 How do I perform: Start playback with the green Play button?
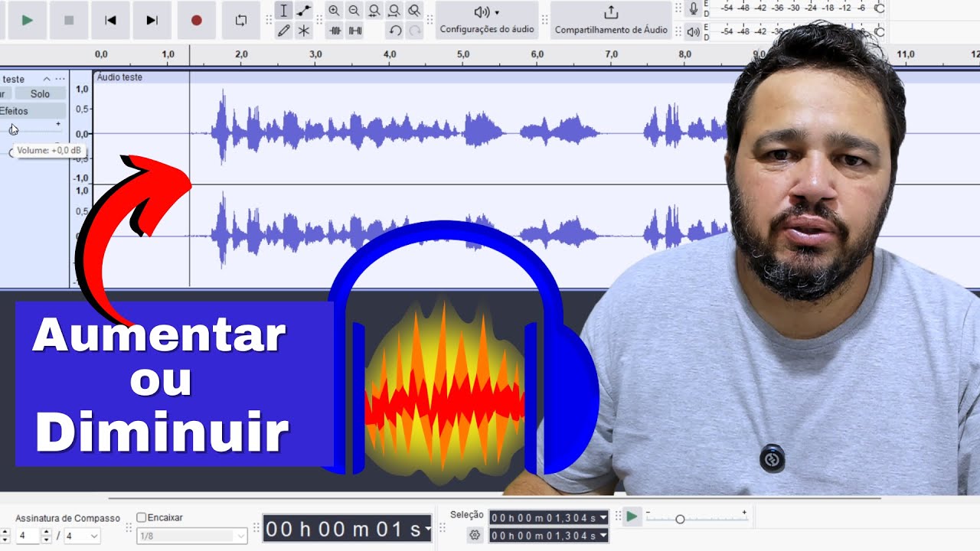point(28,21)
